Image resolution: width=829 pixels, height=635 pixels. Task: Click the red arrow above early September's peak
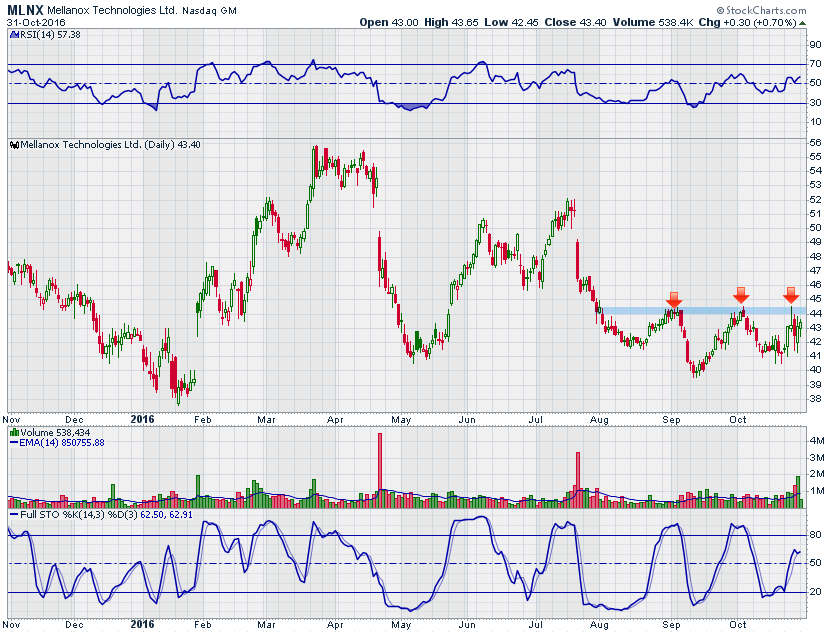(x=674, y=299)
